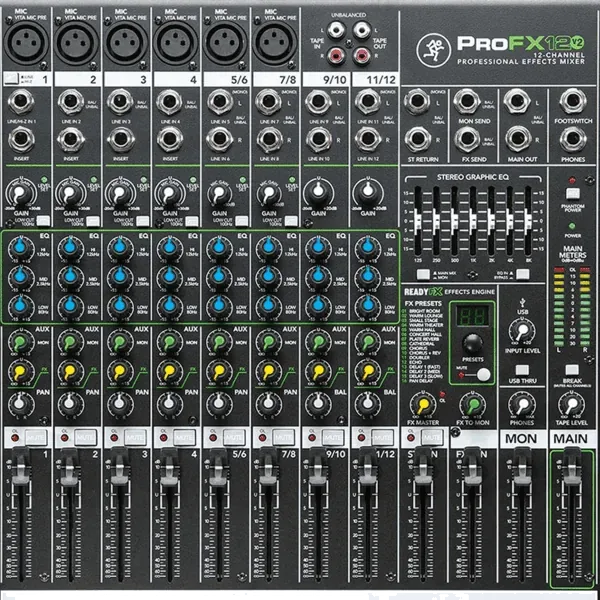
Task: Click the MON SEND jack
Action: pyautogui.click(x=467, y=101)
